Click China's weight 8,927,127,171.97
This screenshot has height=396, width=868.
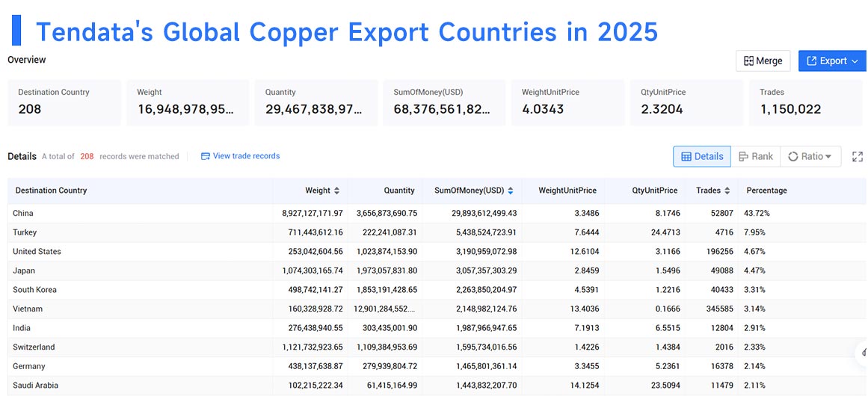pos(313,213)
